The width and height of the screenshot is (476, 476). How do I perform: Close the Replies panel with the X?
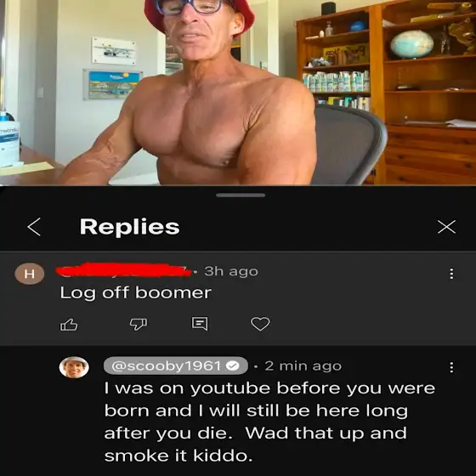click(x=446, y=227)
